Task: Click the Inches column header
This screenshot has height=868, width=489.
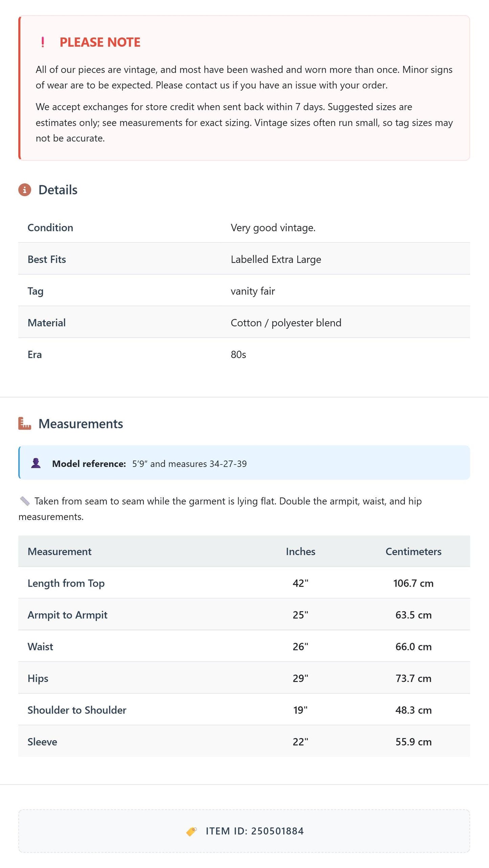Action: pos(301,552)
